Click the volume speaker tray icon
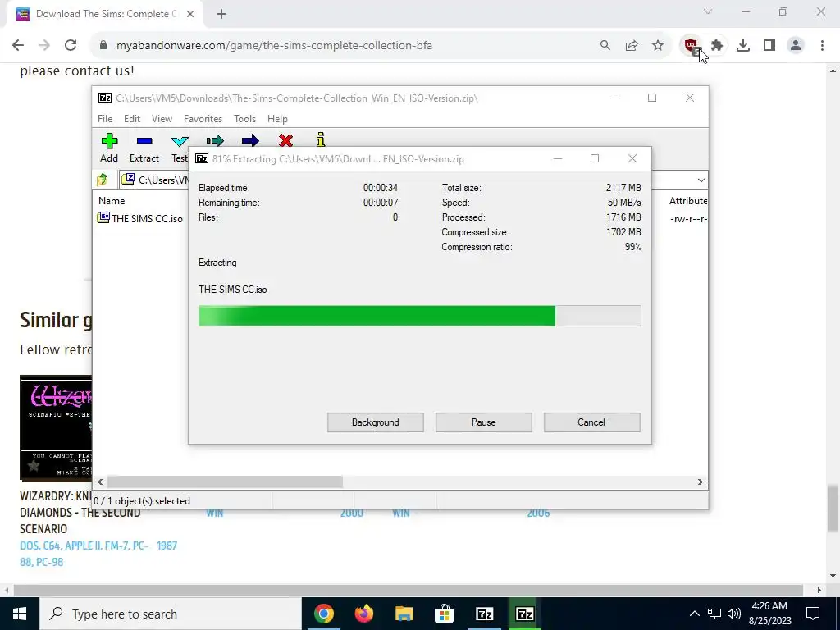This screenshot has height=630, width=840. [734, 614]
